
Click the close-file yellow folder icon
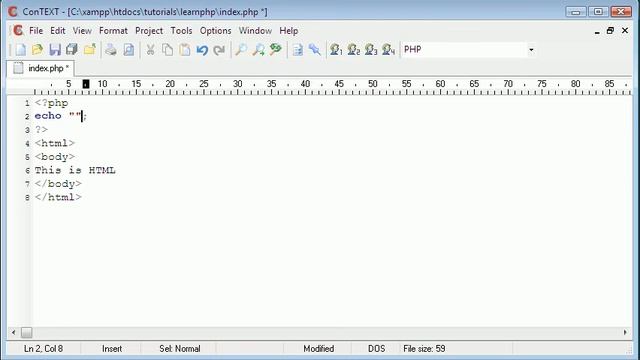click(x=89, y=50)
